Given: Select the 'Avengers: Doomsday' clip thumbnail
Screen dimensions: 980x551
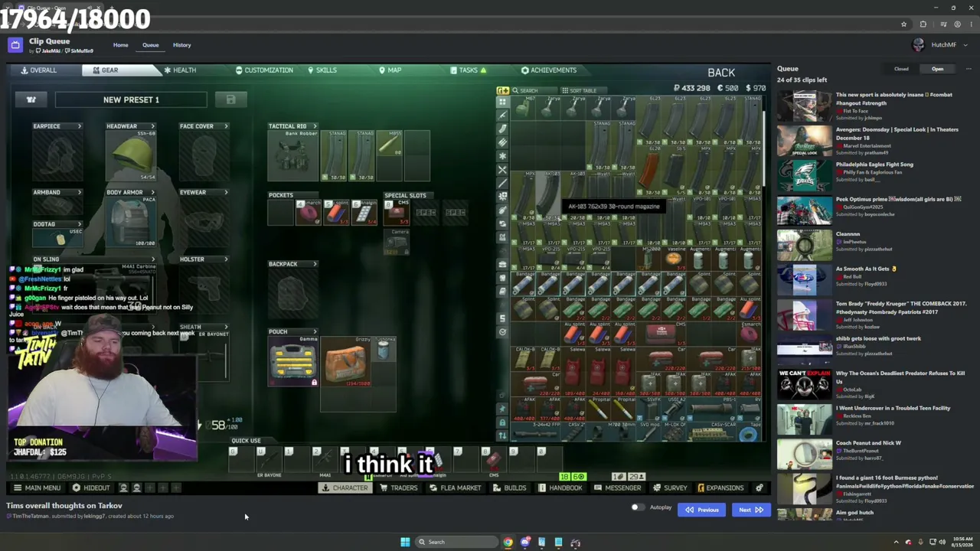Looking at the screenshot, I should click(804, 141).
